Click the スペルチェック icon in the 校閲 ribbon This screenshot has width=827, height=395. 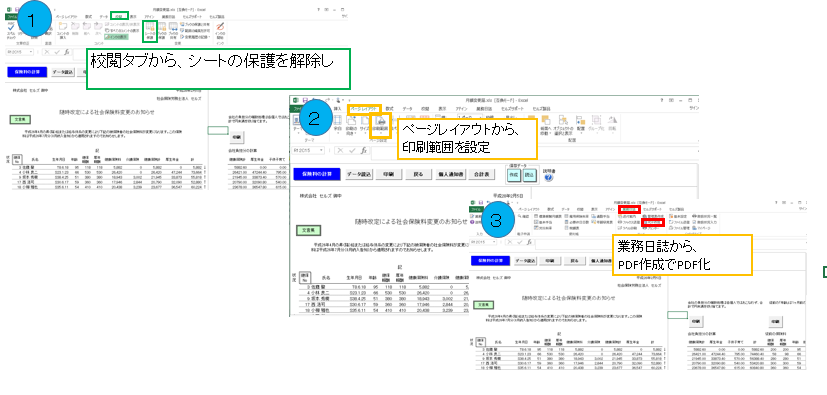pos(11,31)
